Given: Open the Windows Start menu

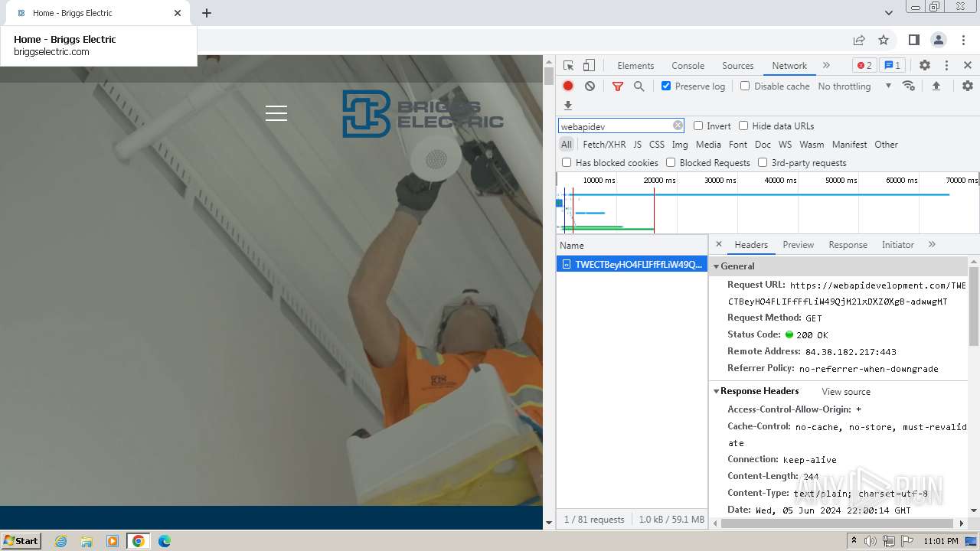Looking at the screenshot, I should coord(21,540).
